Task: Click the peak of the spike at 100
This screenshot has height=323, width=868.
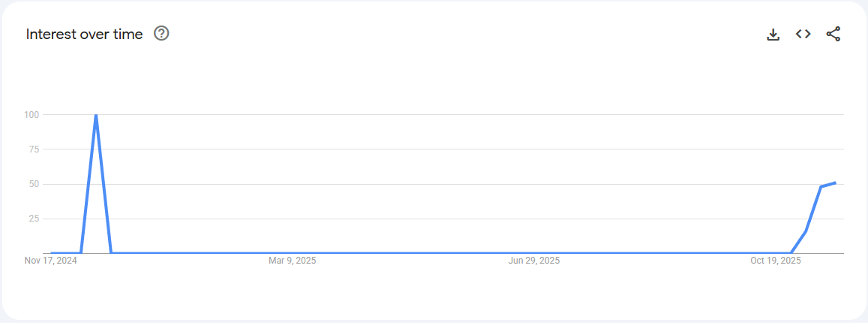Action: pyautogui.click(x=96, y=115)
